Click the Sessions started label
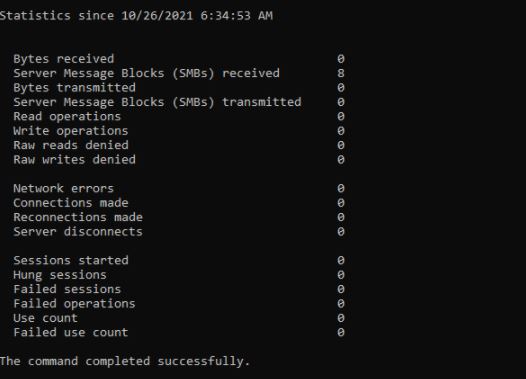 71,260
